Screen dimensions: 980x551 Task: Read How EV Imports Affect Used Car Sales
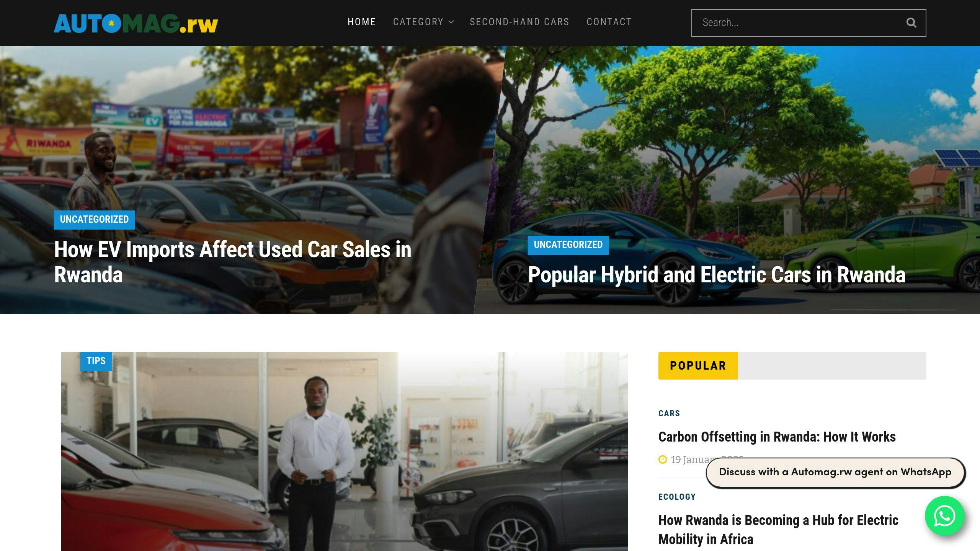(233, 262)
